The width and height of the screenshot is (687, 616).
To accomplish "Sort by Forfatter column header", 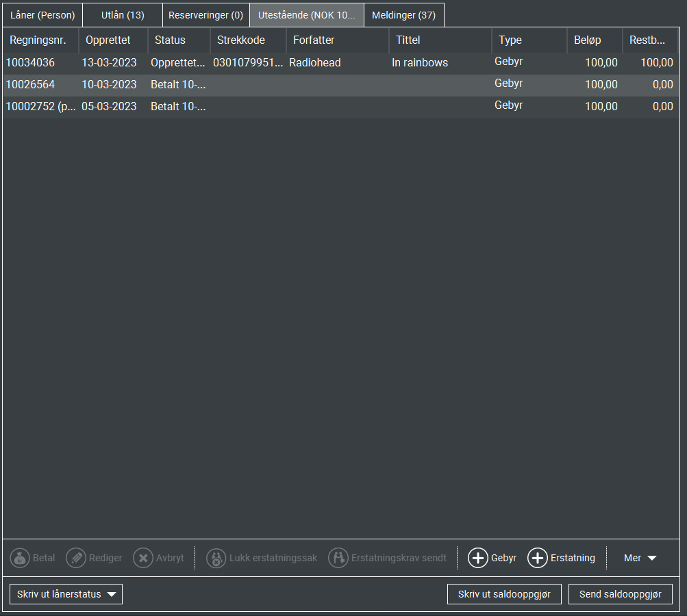I will click(338, 40).
